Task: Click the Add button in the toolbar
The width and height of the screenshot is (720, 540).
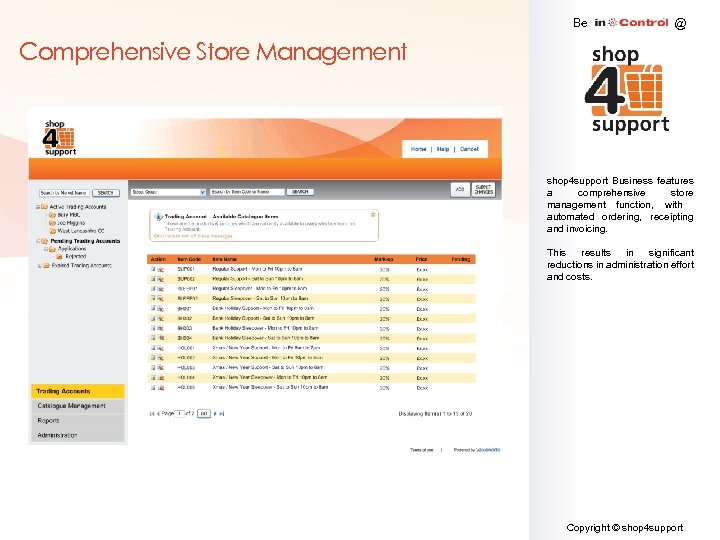Action: click(460, 189)
